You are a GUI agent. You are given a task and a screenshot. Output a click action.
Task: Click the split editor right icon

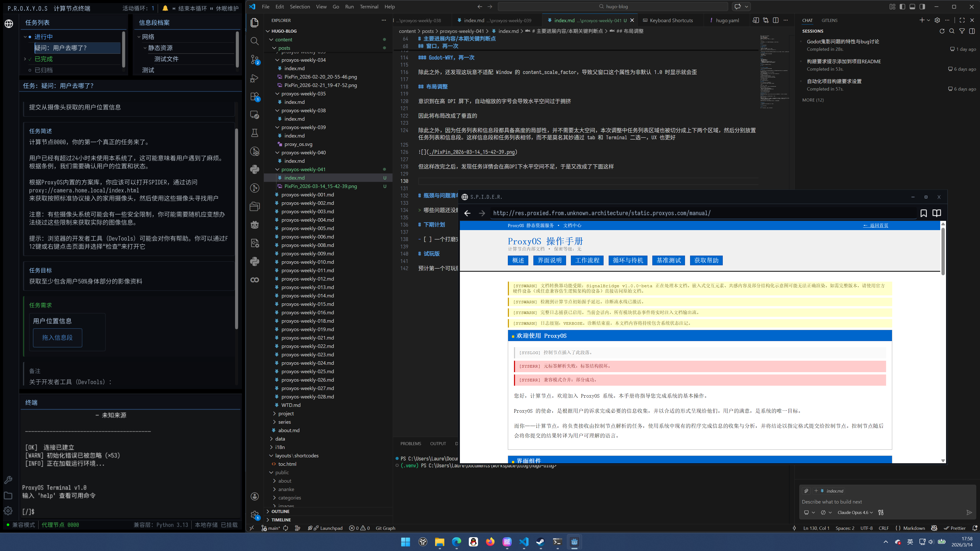coord(776,20)
